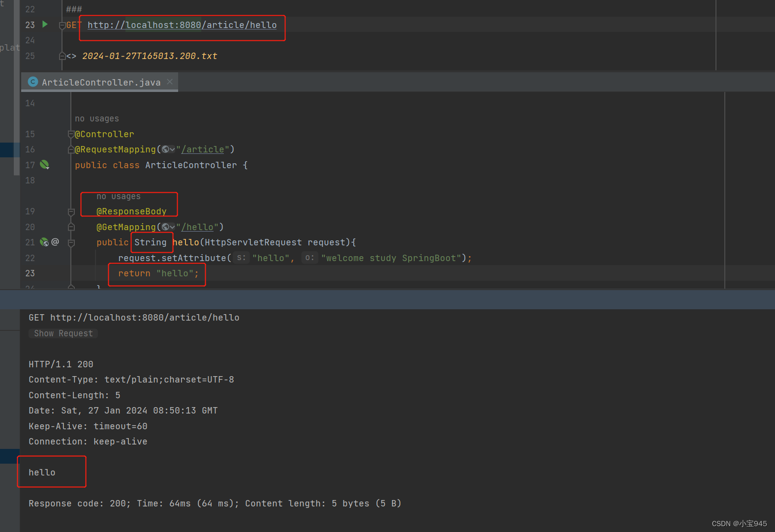
Task: Click the Keep-Alive: timeout=60 header
Action: [88, 426]
